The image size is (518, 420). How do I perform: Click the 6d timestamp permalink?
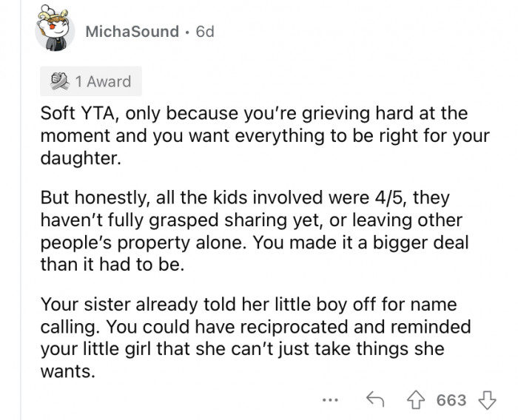tap(203, 32)
